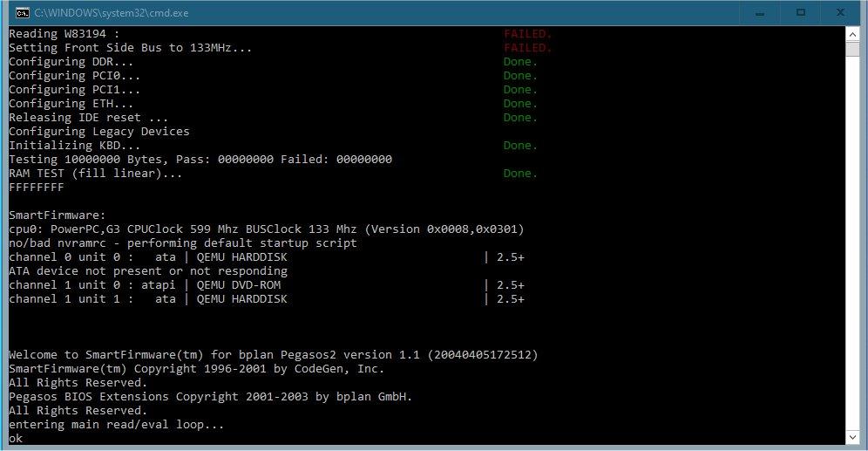868x451 pixels.
Task: Click Done status for Configuring DDR
Action: pyautogui.click(x=520, y=61)
